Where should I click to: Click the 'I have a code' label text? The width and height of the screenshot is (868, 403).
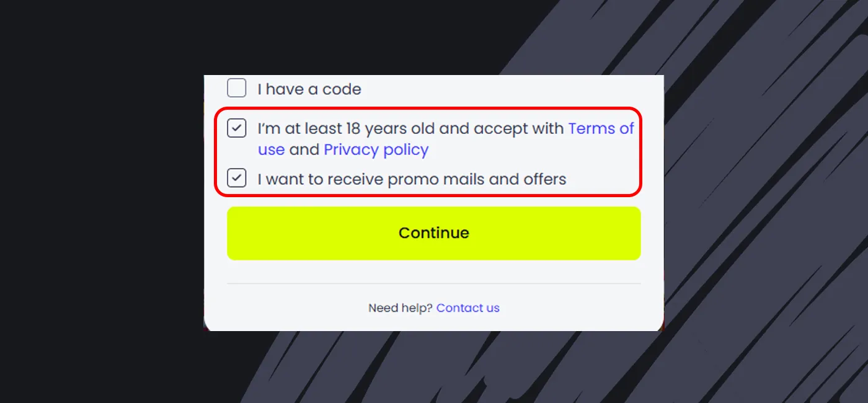click(309, 89)
